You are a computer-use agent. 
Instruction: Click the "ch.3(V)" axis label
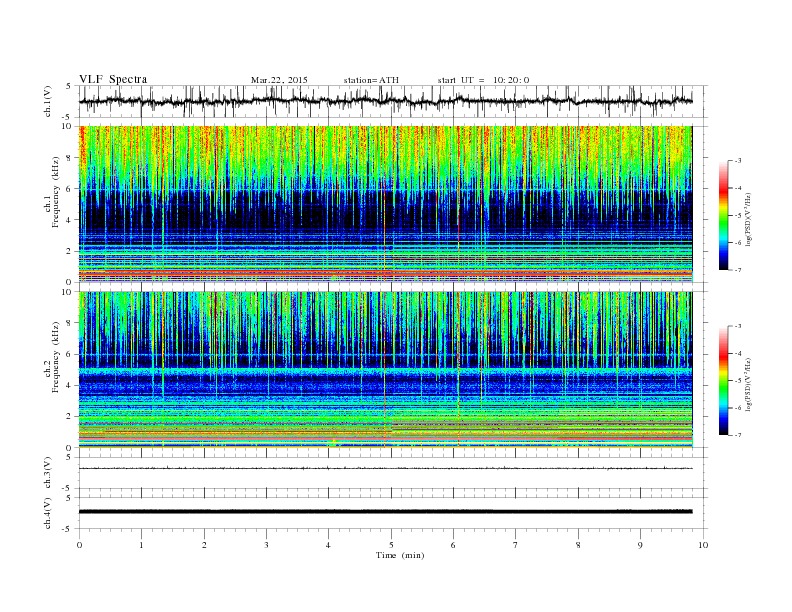[48, 473]
